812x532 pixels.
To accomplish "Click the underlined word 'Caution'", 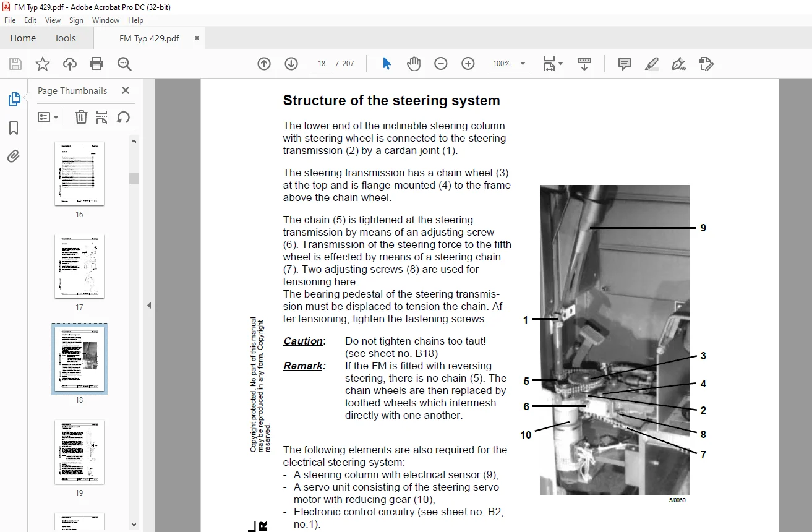I will point(303,341).
